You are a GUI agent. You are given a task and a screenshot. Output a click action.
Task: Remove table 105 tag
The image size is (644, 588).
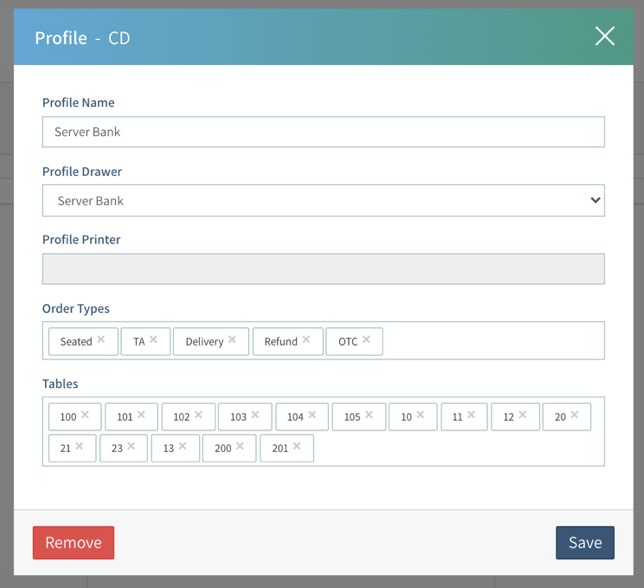(369, 415)
